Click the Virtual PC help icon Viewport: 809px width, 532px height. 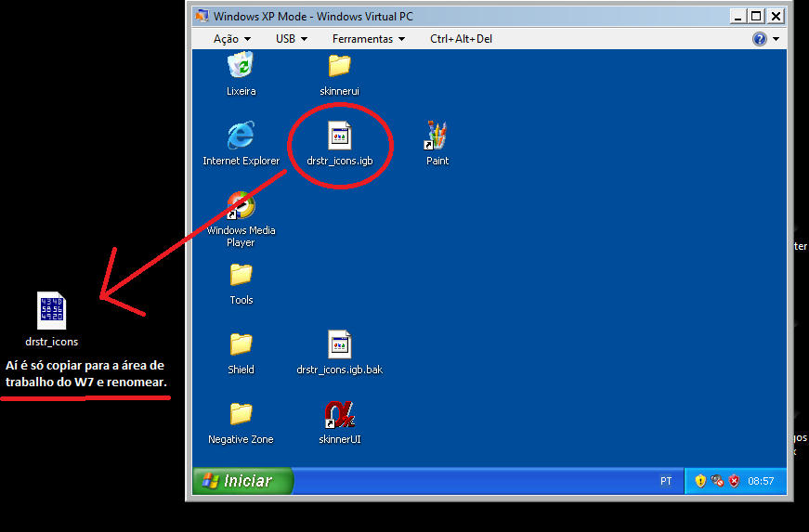(760, 39)
